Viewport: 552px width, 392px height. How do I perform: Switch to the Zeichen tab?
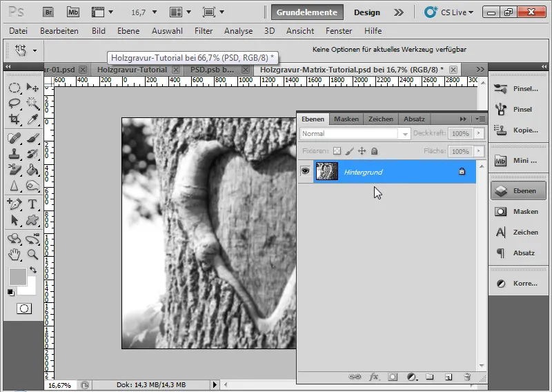pyautogui.click(x=381, y=119)
